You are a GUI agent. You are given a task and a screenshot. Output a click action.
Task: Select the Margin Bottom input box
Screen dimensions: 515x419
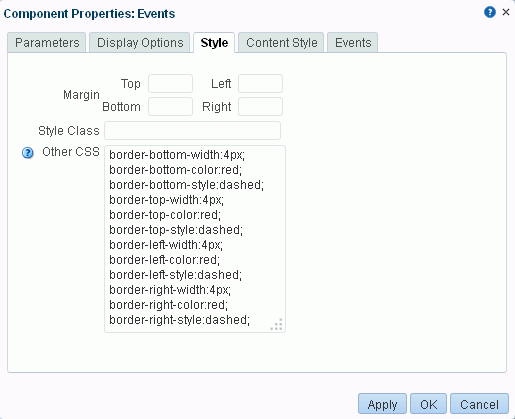(x=170, y=107)
